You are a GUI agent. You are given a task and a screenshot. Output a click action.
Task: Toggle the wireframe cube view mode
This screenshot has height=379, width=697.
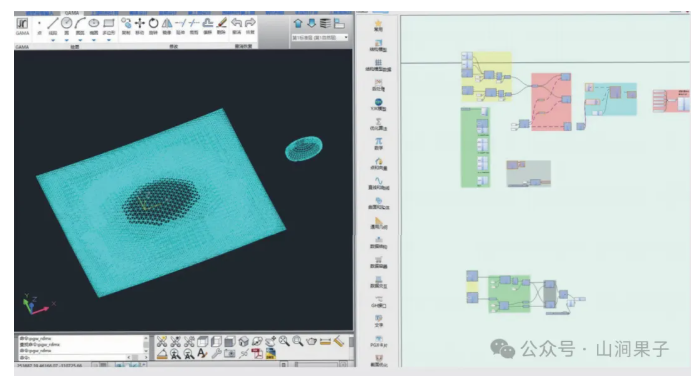(x=203, y=341)
